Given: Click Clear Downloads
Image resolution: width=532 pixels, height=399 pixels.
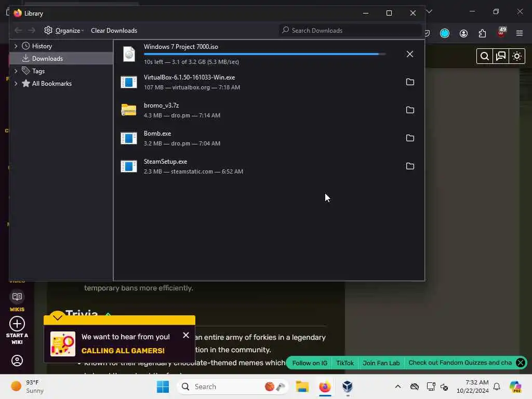Looking at the screenshot, I should pyautogui.click(x=114, y=31).
